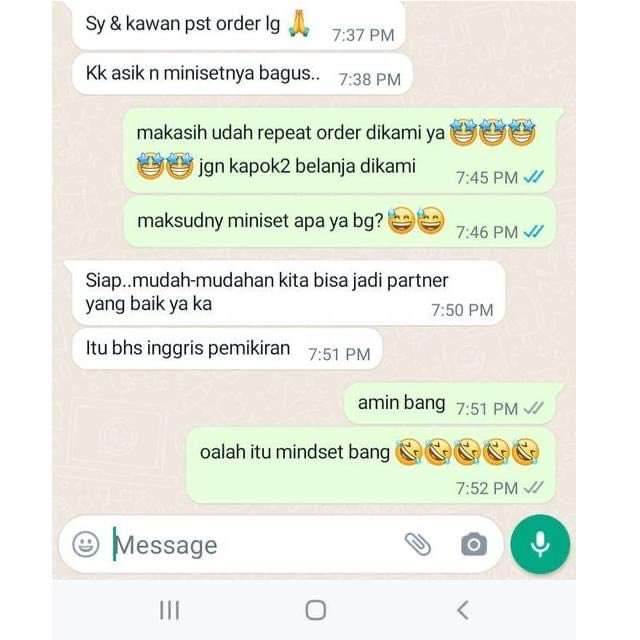Image resolution: width=640 pixels, height=640 pixels.
Task: Open the emoji picker in message bar
Action: pos(86,544)
